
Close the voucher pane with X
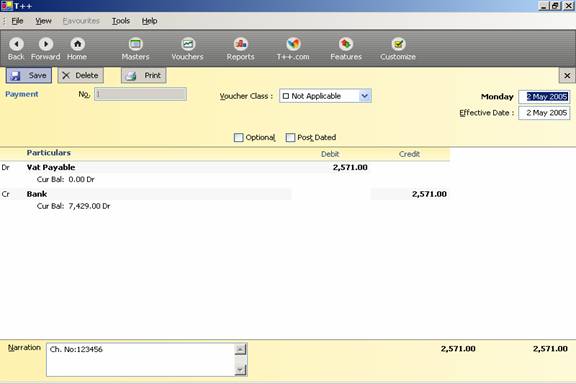(567, 75)
